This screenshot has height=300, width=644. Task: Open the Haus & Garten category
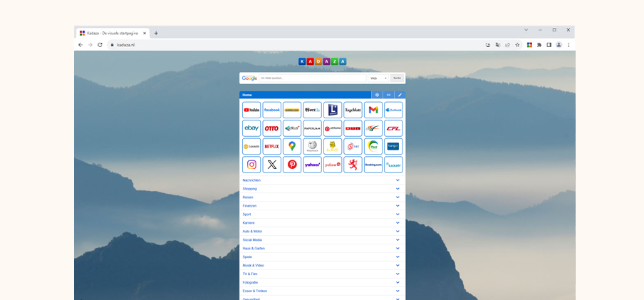pyautogui.click(x=323, y=248)
